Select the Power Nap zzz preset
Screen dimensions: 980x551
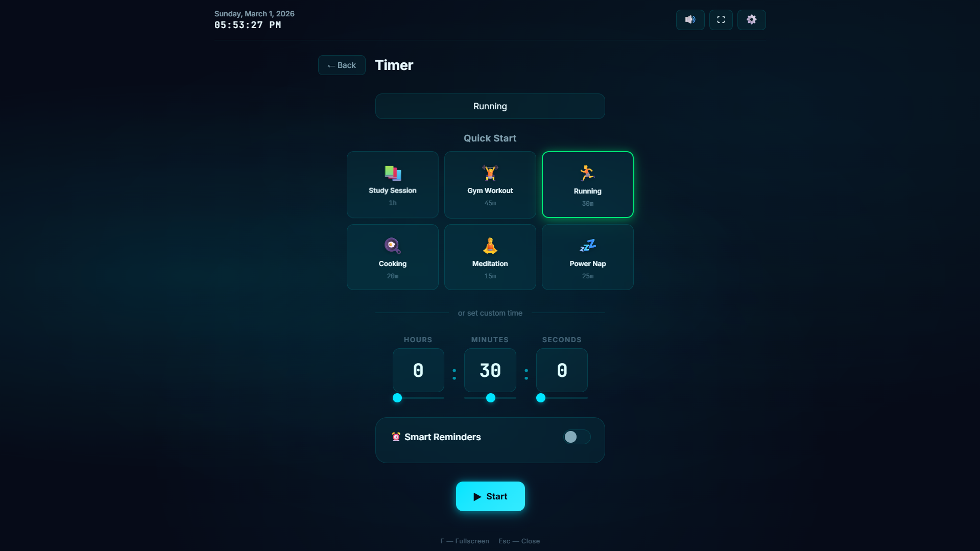tap(587, 246)
